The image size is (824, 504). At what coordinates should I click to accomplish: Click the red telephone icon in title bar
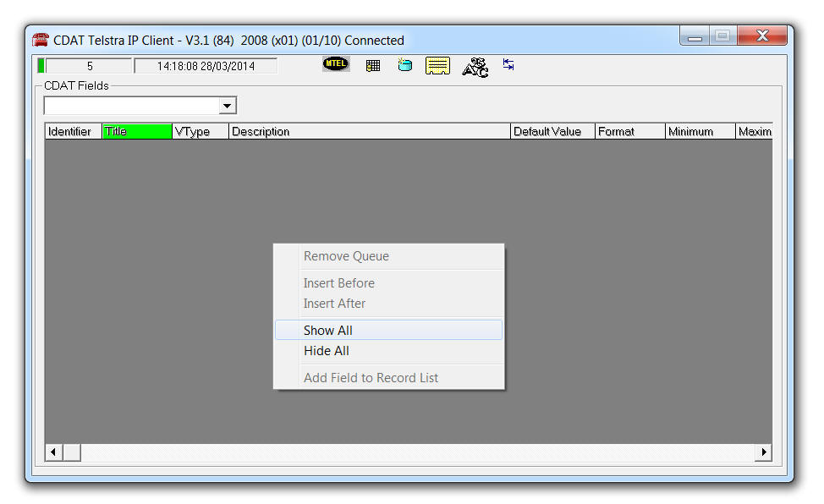(41, 40)
